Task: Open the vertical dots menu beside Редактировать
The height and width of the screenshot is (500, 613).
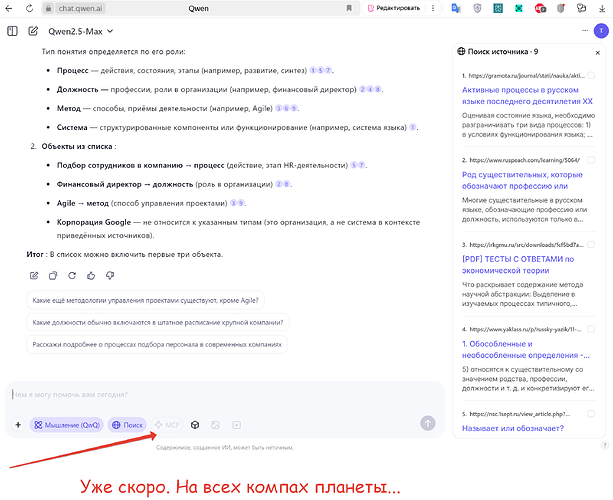Action: tap(433, 8)
